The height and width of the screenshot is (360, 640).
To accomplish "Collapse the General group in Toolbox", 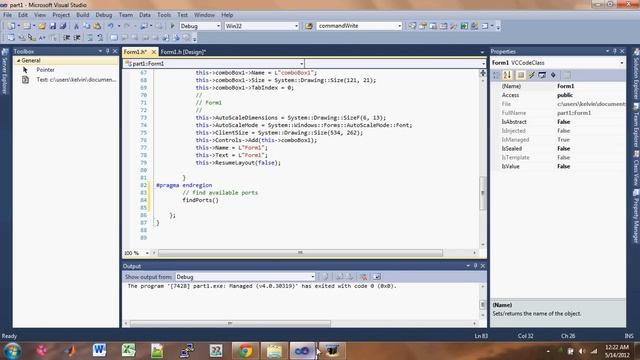I will [x=18, y=60].
